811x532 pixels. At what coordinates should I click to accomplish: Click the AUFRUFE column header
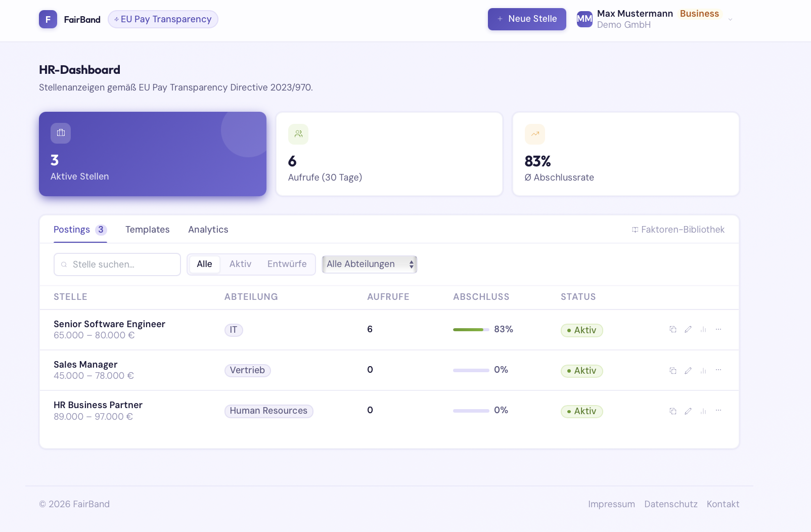pyautogui.click(x=388, y=297)
